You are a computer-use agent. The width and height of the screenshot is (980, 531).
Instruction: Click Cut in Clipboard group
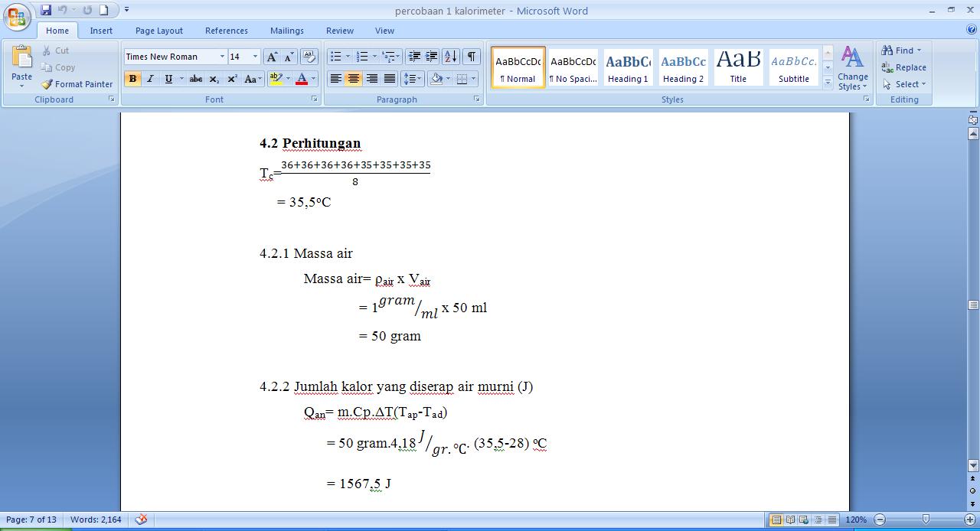[55, 50]
